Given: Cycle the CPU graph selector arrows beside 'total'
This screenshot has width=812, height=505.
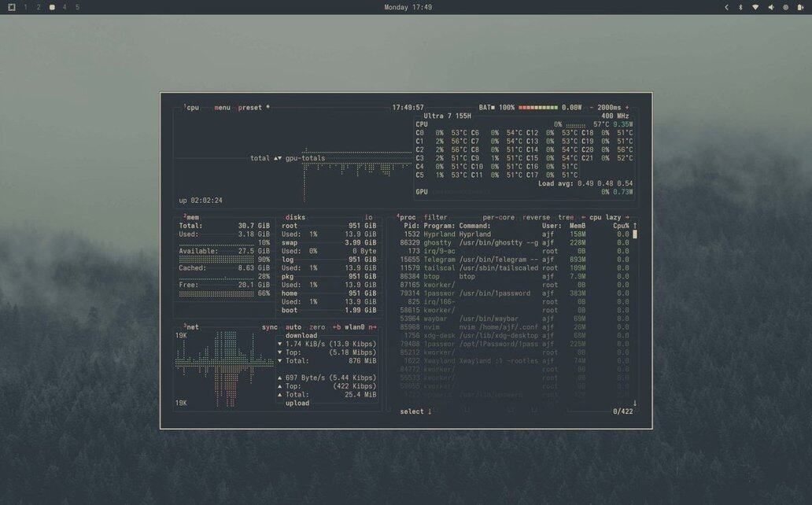Looking at the screenshot, I should pyautogui.click(x=277, y=158).
